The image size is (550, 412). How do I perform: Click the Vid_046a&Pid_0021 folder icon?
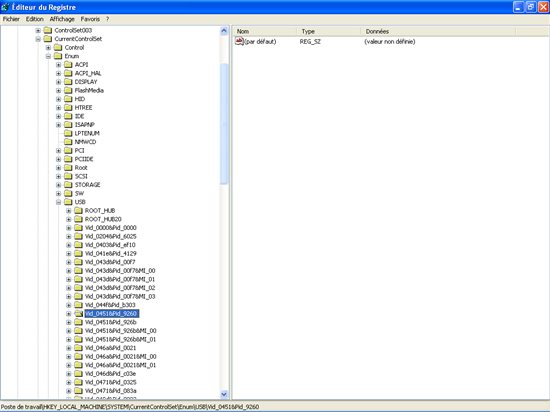coord(78,348)
